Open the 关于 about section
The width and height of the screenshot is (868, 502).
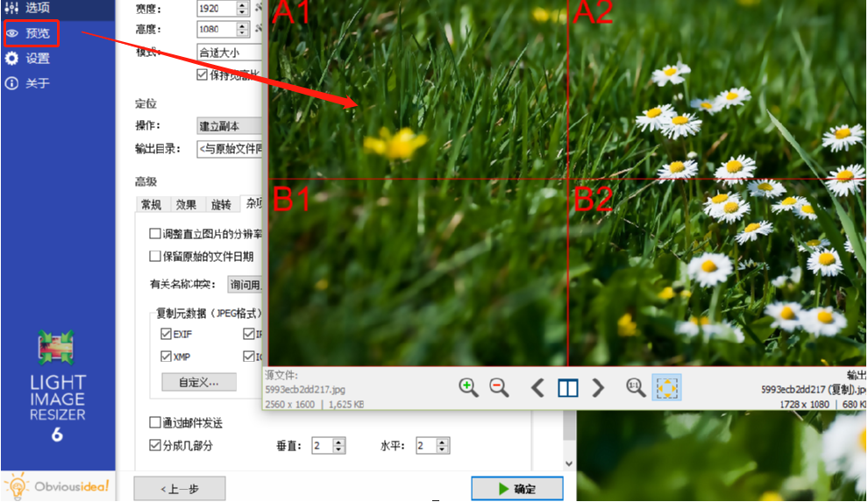tap(38, 83)
